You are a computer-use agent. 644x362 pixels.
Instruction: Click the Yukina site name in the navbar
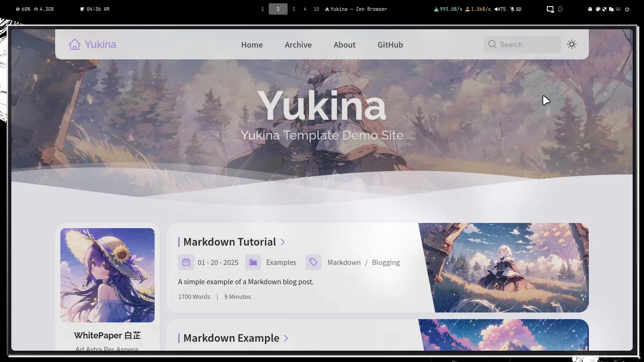coord(100,44)
